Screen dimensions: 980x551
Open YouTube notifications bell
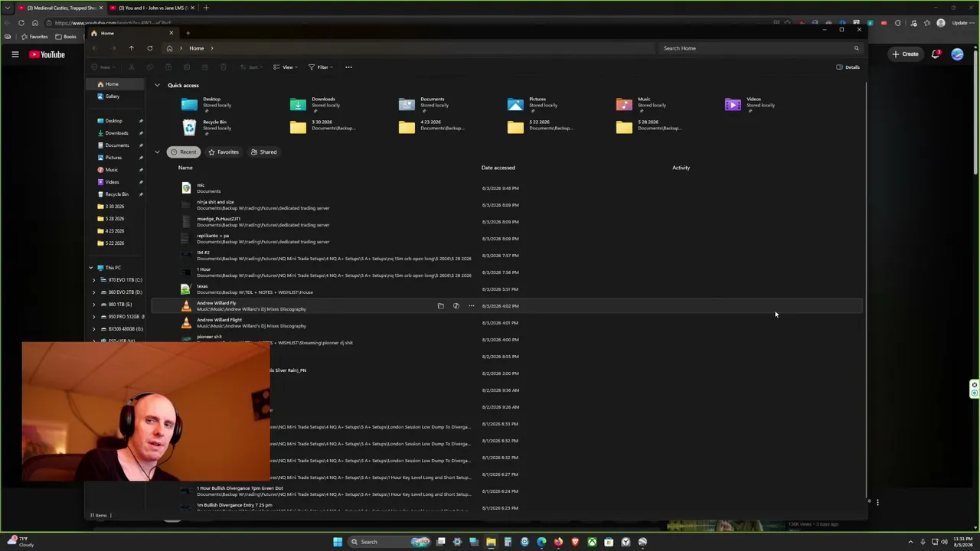pos(936,54)
